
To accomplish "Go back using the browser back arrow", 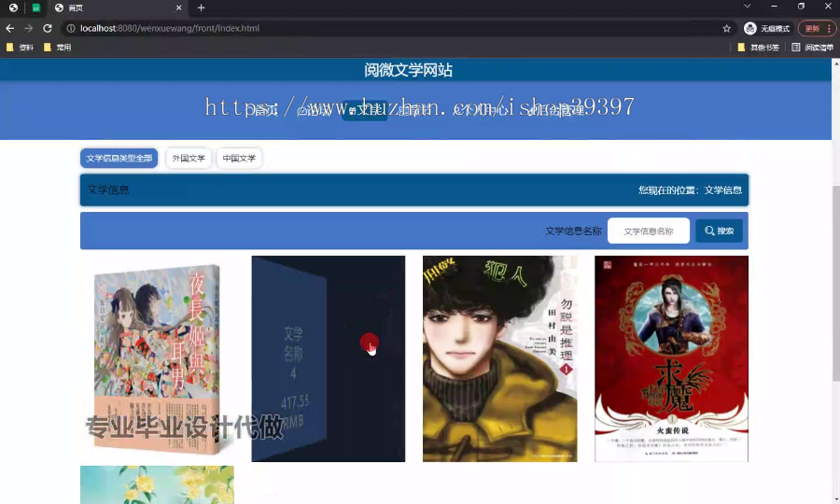I will 9,28.
